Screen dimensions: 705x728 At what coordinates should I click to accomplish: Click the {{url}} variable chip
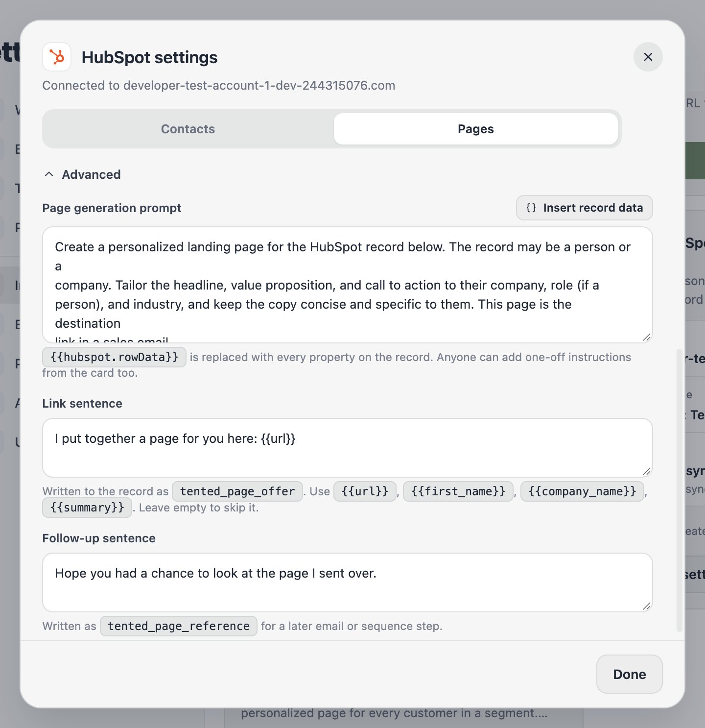[365, 491]
